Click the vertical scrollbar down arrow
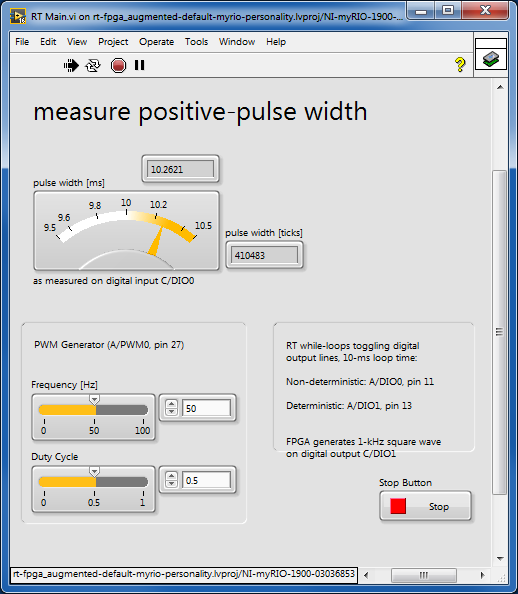This screenshot has height=594, width=518. pos(500,559)
